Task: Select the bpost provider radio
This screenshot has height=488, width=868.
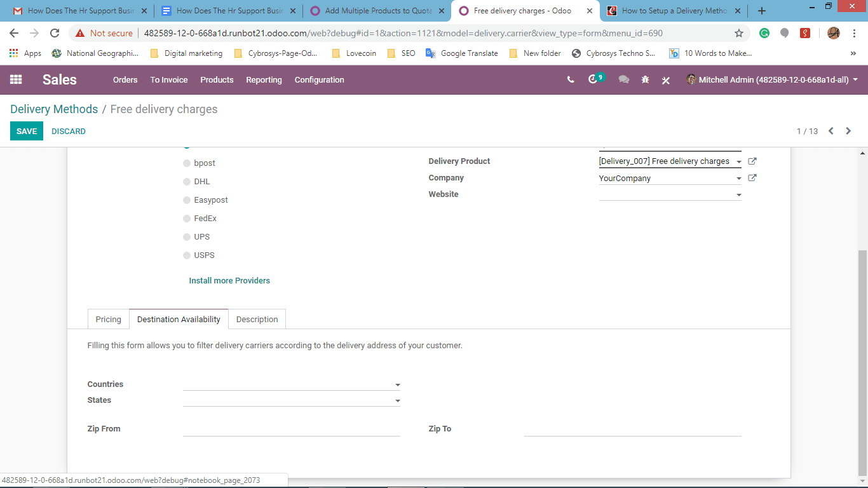Action: click(187, 163)
